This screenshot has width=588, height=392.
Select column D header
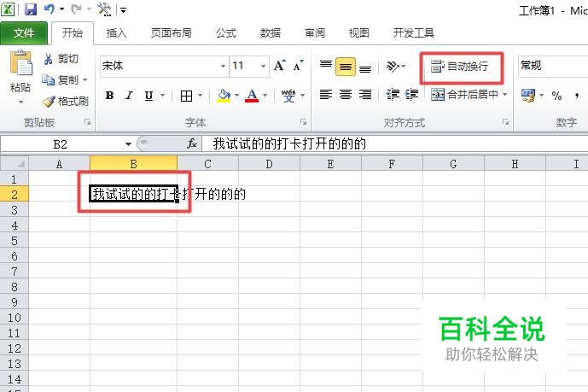[269, 164]
